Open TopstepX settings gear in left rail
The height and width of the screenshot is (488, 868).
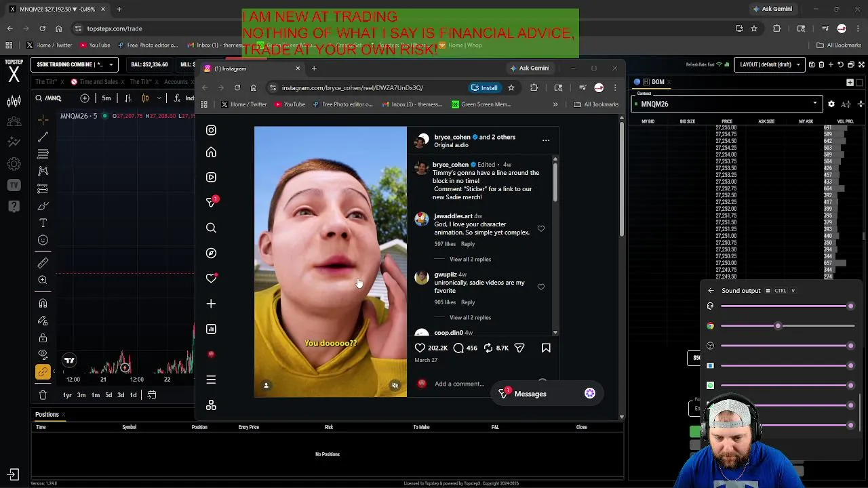(x=14, y=164)
